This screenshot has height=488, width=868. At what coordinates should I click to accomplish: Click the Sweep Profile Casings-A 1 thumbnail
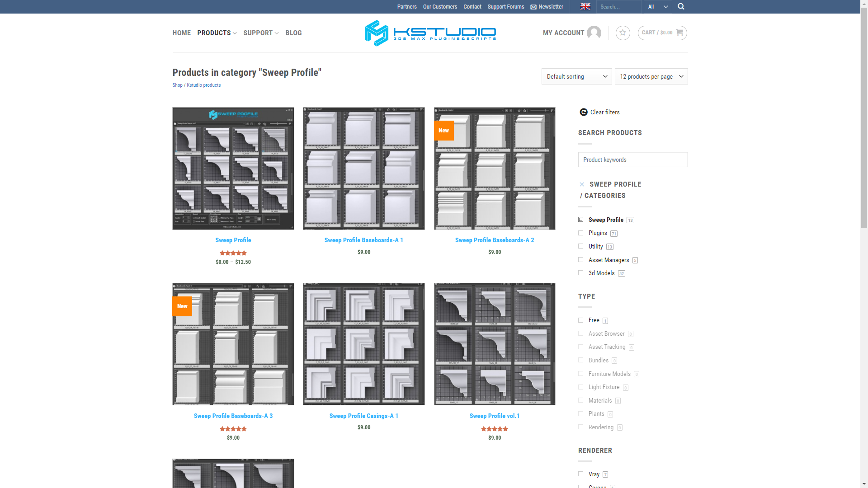363,344
